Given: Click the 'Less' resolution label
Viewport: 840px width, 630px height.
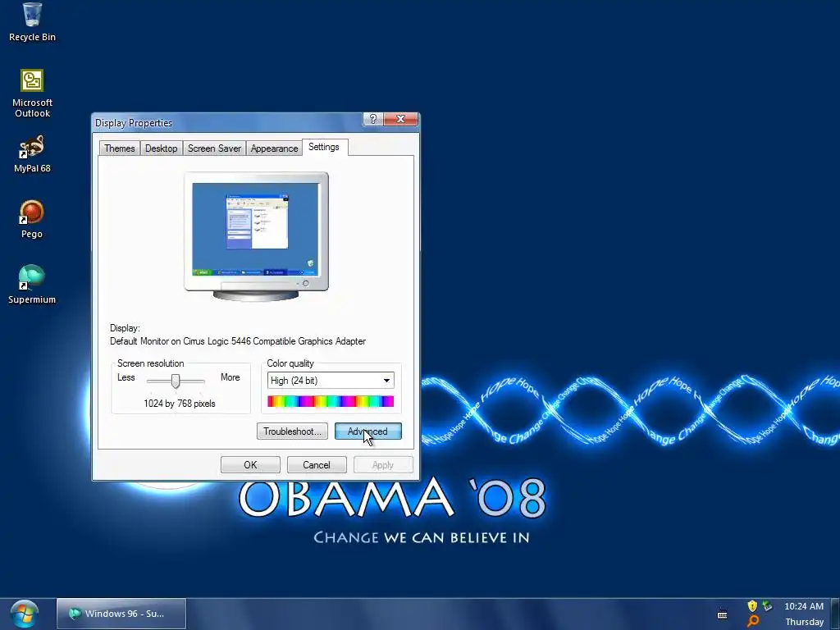Looking at the screenshot, I should tap(126, 377).
